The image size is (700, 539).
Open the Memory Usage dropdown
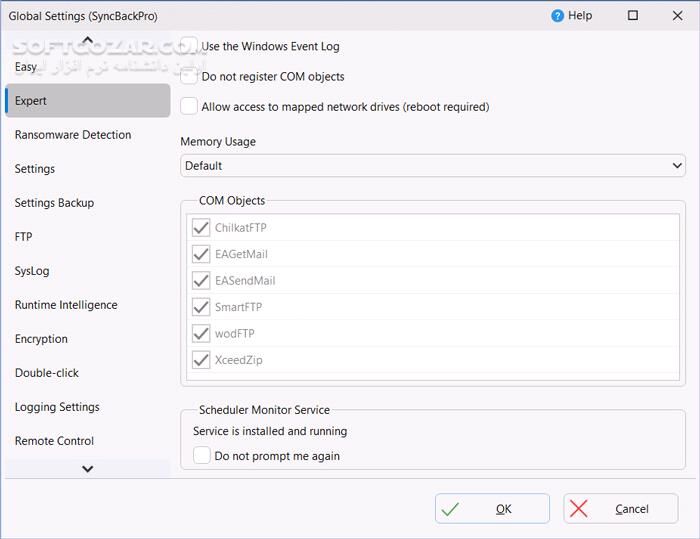[x=433, y=166]
